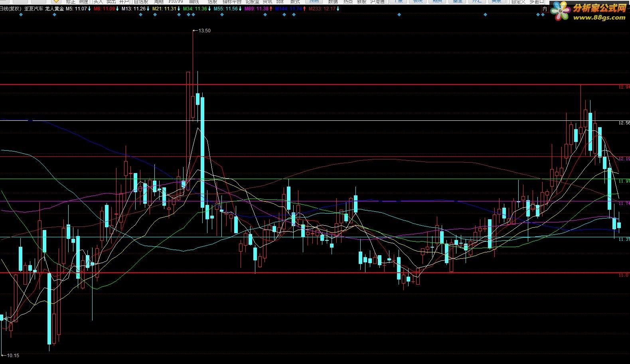Click the 卖出 sell button
Viewport: 630px width, 364px height.
point(111,2)
